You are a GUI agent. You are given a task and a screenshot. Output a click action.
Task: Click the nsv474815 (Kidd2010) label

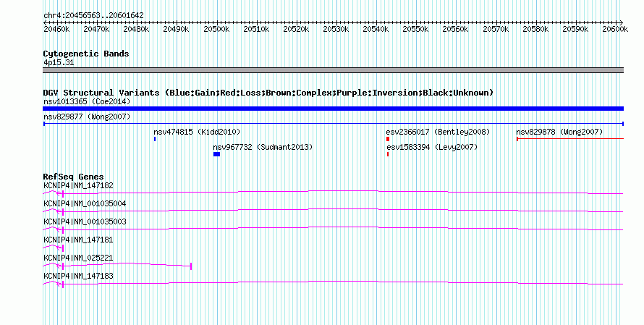197,132
